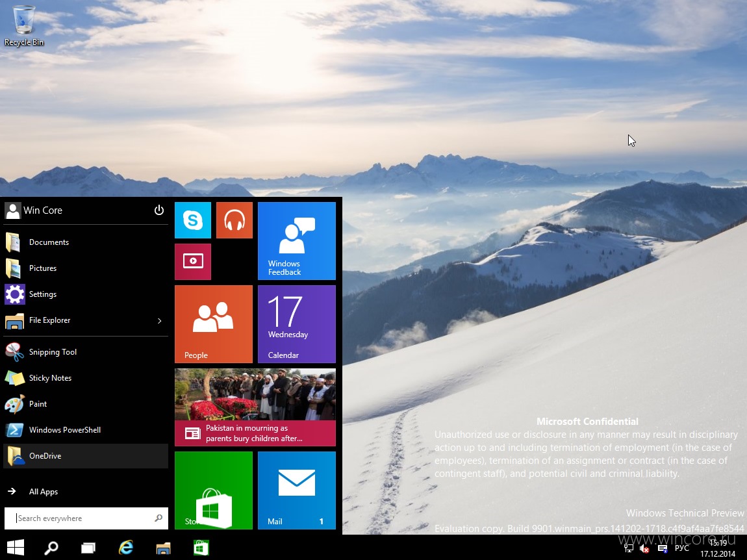Viewport: 747px width, 560px height.
Task: Open the Music headphones tile
Action: [x=234, y=220]
